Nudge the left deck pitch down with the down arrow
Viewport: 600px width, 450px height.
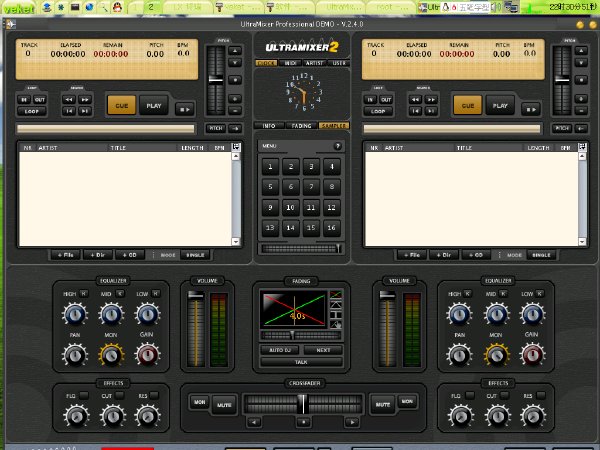[235, 63]
